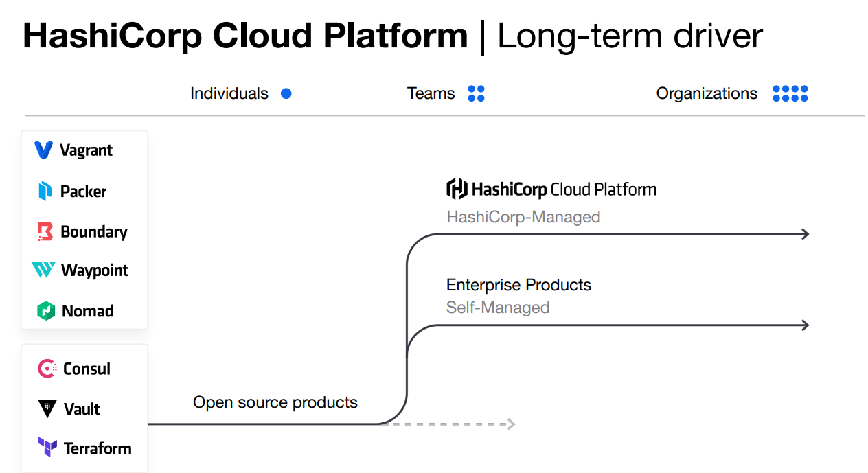
Task: Click the Packer icon in the sidebar
Action: [x=43, y=191]
